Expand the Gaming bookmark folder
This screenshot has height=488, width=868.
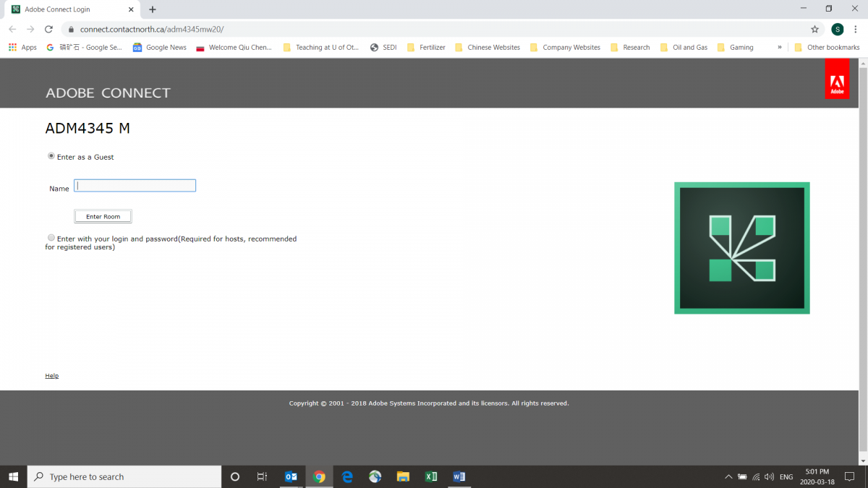click(736, 47)
